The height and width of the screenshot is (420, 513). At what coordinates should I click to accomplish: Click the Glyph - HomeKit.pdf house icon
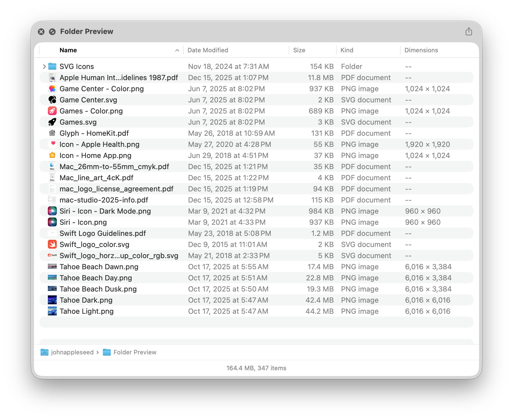[x=52, y=133]
